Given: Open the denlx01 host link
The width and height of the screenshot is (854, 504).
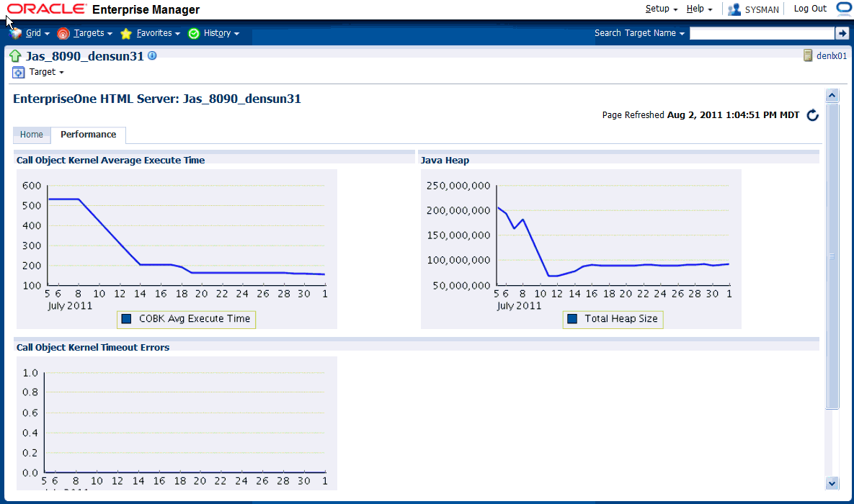Looking at the screenshot, I should point(831,56).
